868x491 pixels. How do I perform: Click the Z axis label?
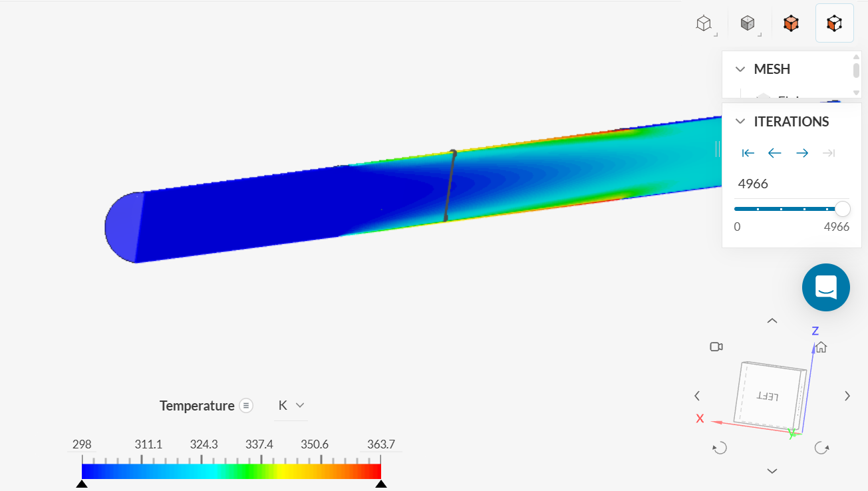point(815,331)
